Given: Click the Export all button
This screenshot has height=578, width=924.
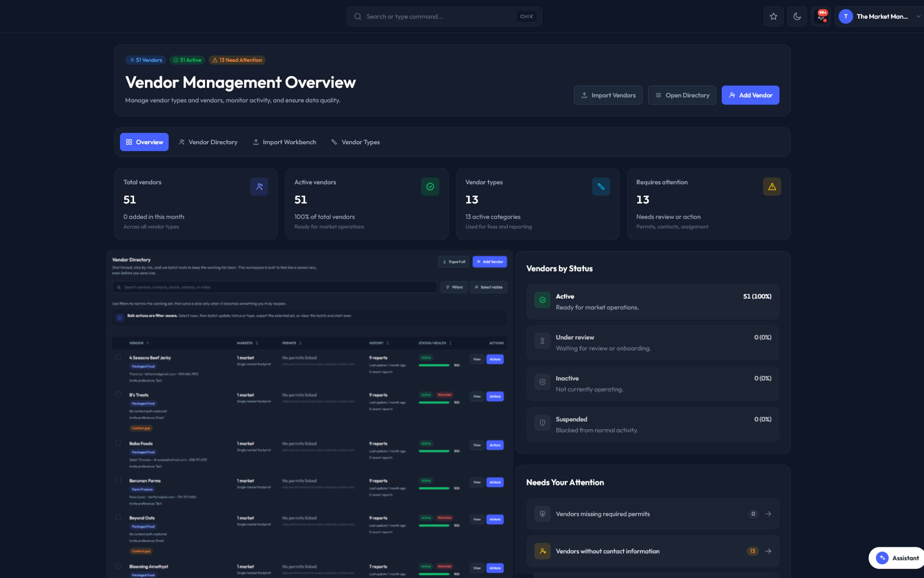Looking at the screenshot, I should pyautogui.click(x=454, y=262).
